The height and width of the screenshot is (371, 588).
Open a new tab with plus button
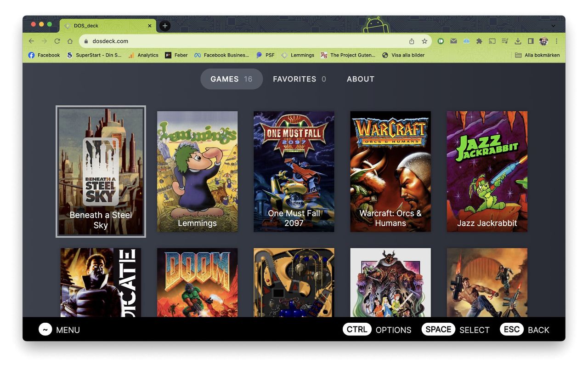[164, 26]
